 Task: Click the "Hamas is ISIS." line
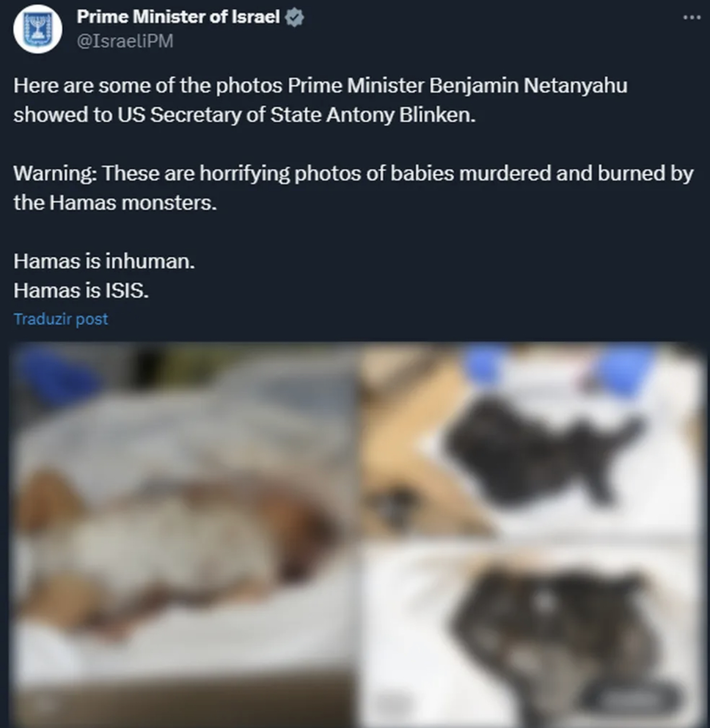81,291
